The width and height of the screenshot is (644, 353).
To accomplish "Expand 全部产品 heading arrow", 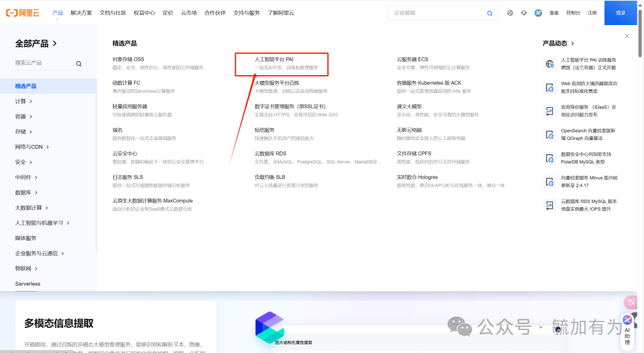I will point(55,43).
